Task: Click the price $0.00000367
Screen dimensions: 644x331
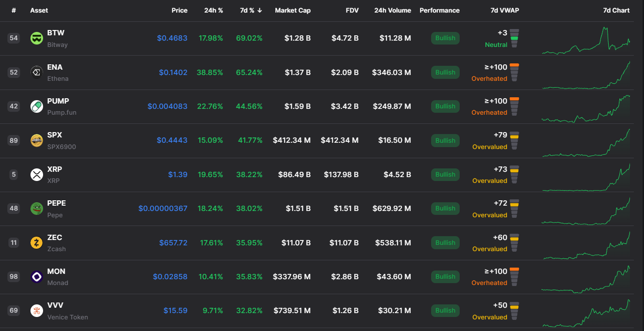Action: [x=163, y=209]
